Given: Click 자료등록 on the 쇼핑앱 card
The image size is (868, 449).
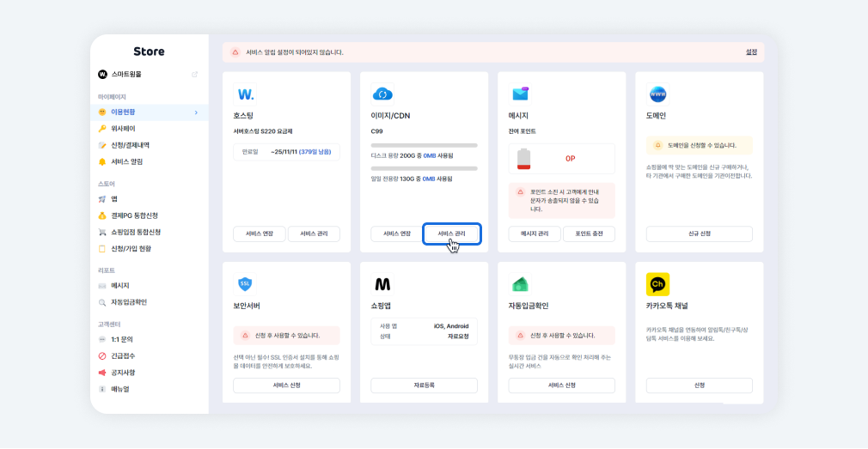Looking at the screenshot, I should (424, 385).
